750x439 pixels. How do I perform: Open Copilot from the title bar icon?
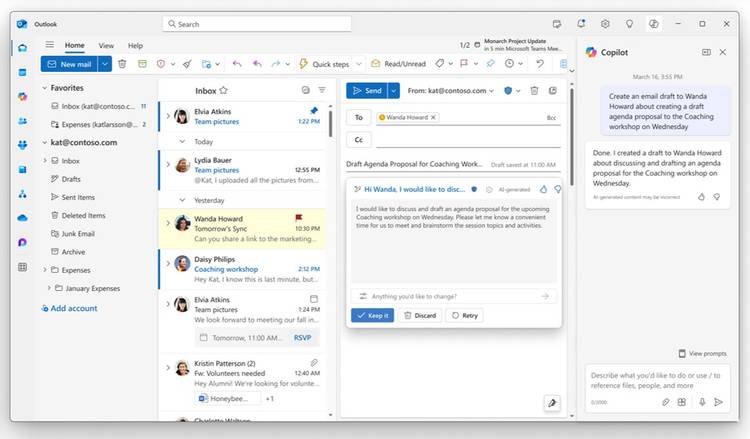pyautogui.click(x=653, y=24)
